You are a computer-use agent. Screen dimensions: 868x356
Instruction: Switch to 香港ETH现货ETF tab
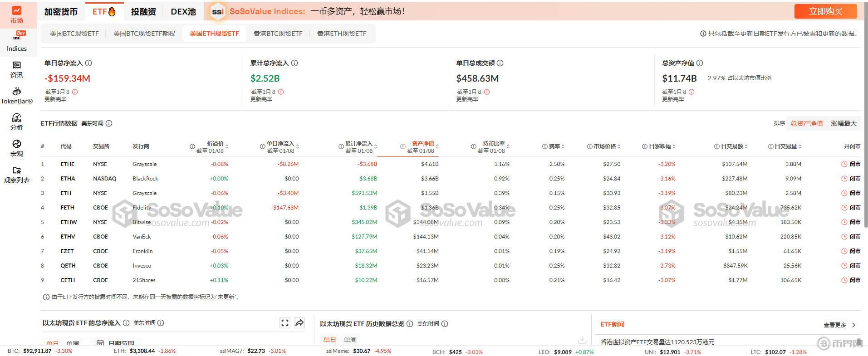click(341, 34)
